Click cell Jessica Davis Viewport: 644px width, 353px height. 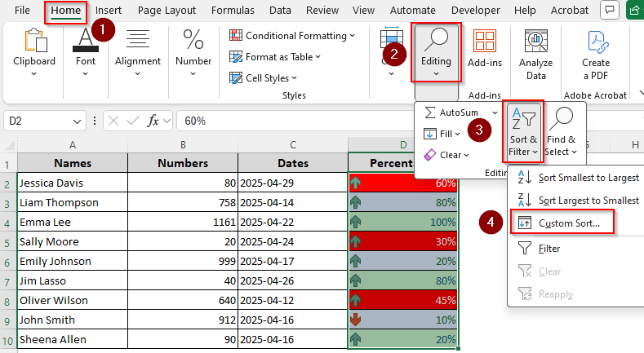(73, 183)
